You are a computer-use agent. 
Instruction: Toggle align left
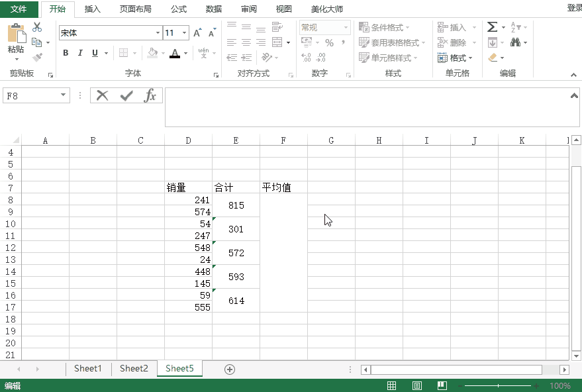232,42
